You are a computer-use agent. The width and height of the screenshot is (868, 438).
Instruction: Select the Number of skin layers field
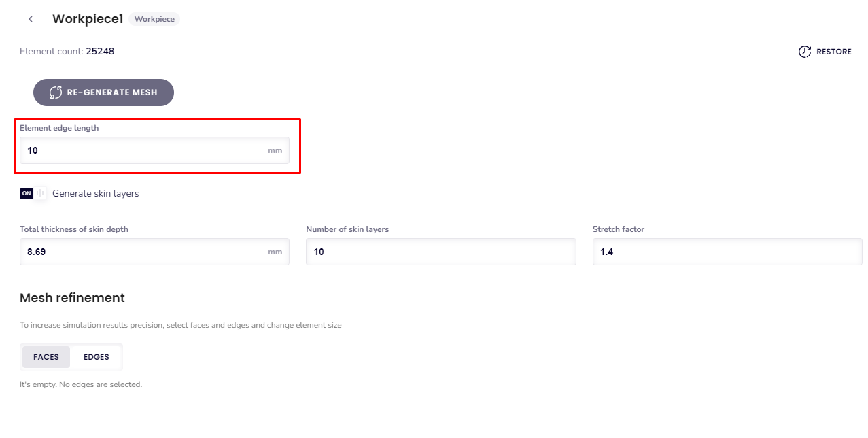click(x=440, y=252)
